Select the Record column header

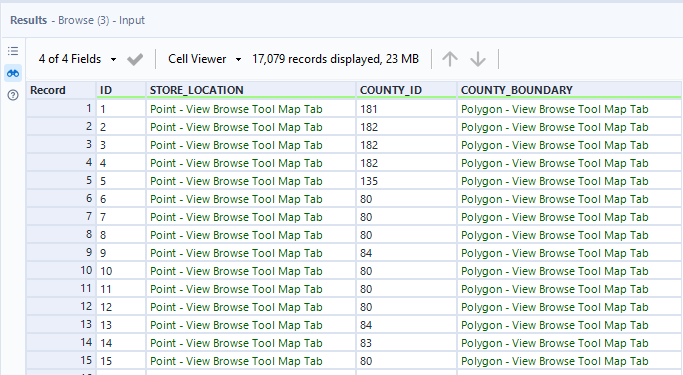(x=61, y=90)
